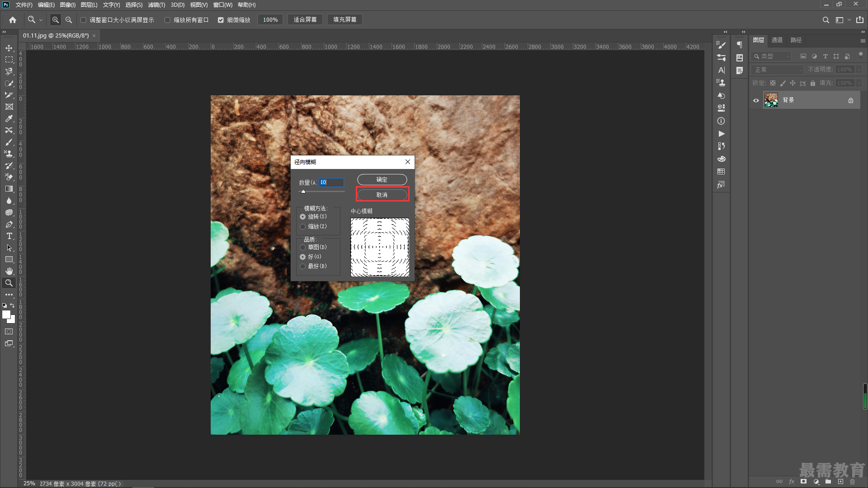Open blend mode 正常 dropdown

778,70
